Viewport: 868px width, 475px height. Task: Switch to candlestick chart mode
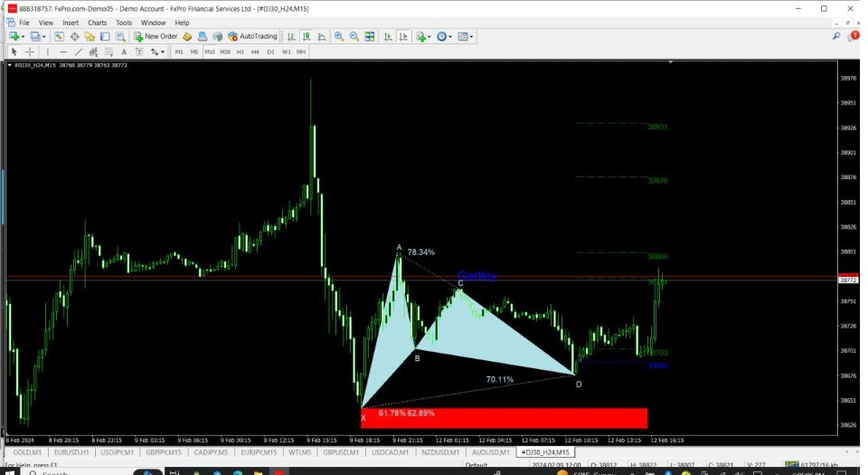click(307, 36)
